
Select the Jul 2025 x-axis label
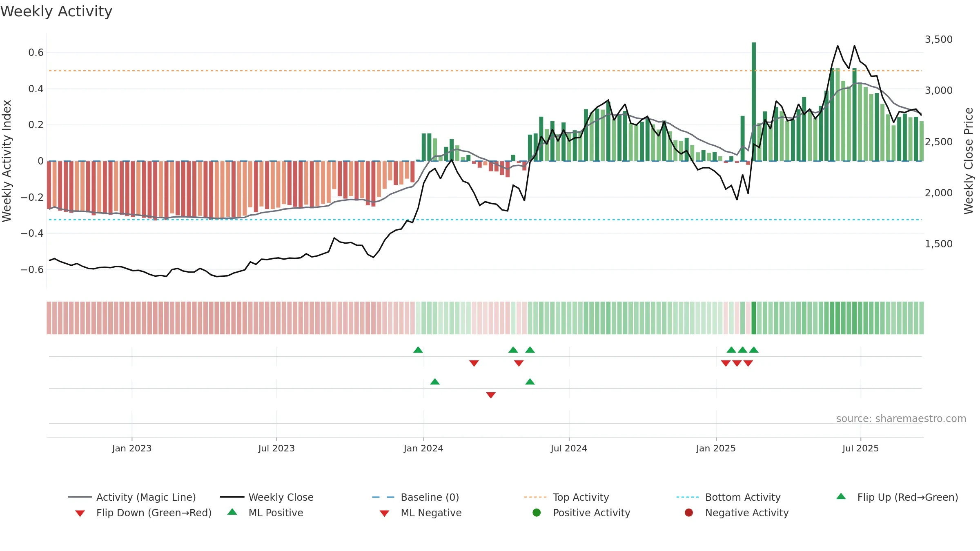click(x=860, y=448)
